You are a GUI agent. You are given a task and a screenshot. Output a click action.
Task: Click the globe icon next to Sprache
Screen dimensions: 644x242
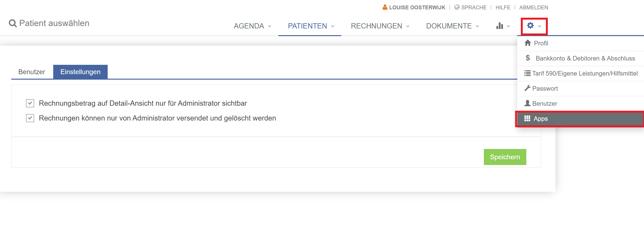[x=457, y=7]
